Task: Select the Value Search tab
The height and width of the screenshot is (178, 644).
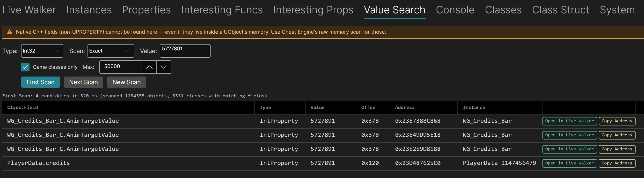Action: pyautogui.click(x=395, y=10)
